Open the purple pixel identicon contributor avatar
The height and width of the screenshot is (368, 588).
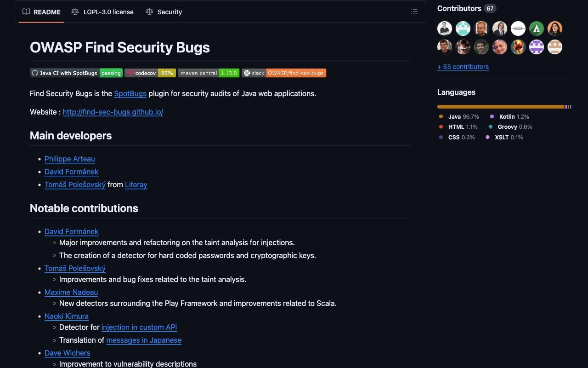tap(537, 47)
